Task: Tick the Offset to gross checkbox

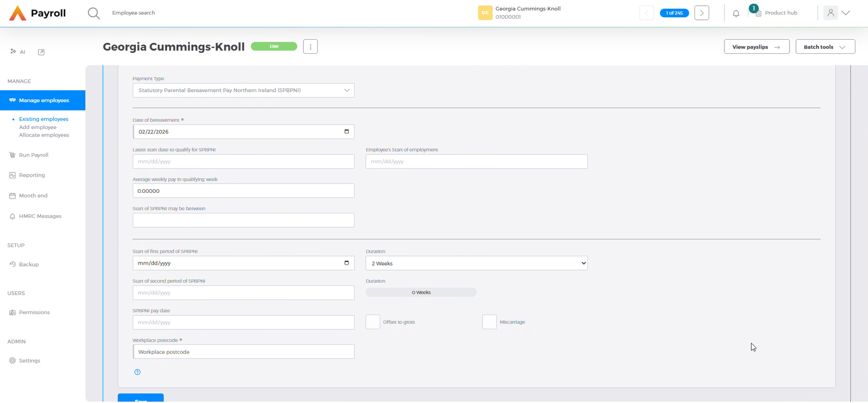Action: [x=373, y=322]
